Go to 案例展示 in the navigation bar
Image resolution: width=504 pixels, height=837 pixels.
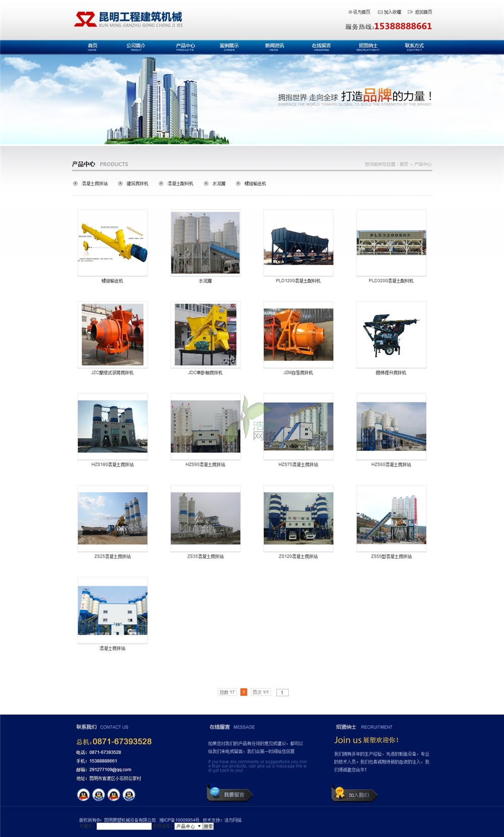[229, 46]
